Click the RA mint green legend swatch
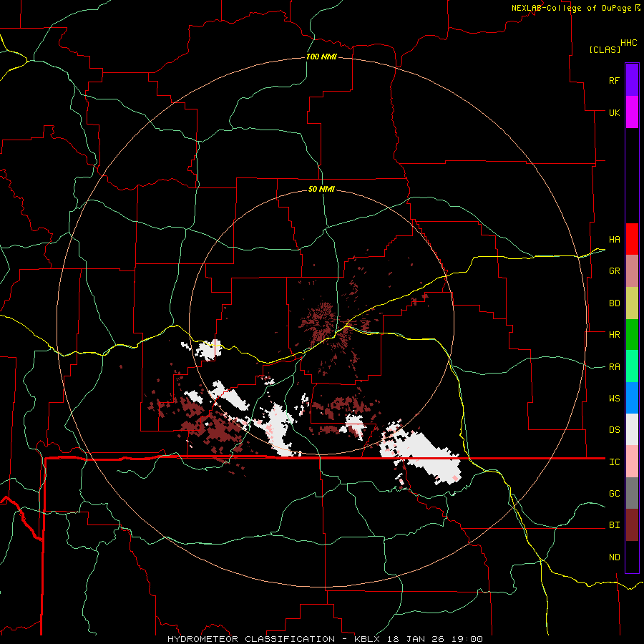 [x=632, y=366]
